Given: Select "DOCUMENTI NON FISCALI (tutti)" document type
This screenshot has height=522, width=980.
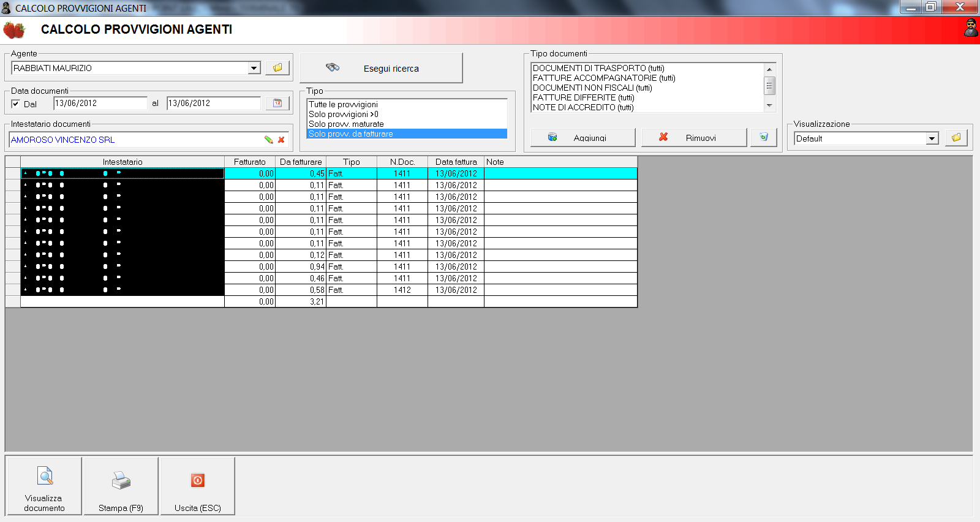Looking at the screenshot, I should 647,88.
